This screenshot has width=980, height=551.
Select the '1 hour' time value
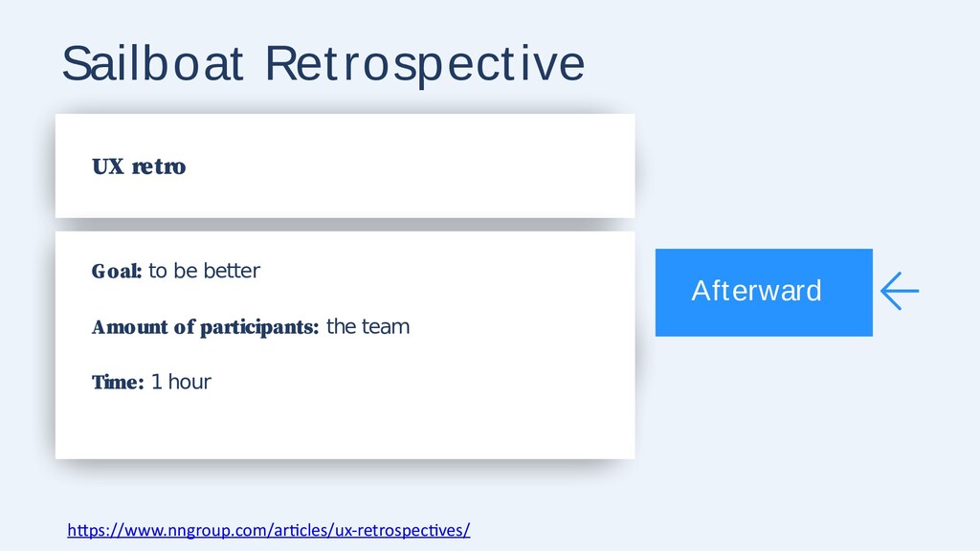coord(181,382)
